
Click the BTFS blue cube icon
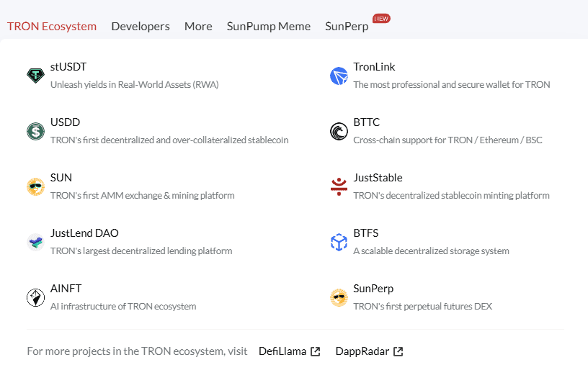[339, 242]
